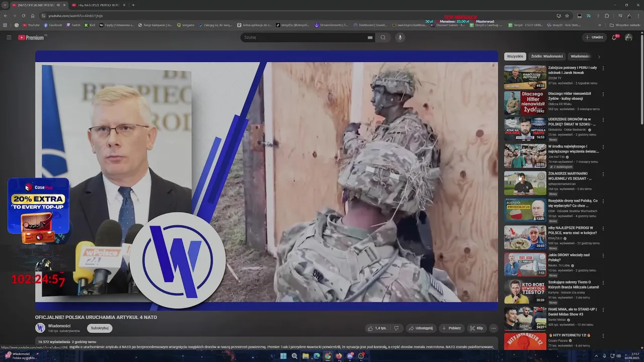Screen dimensions: 644x362
Task: Create a clip with Klip button
Action: [x=476, y=328]
